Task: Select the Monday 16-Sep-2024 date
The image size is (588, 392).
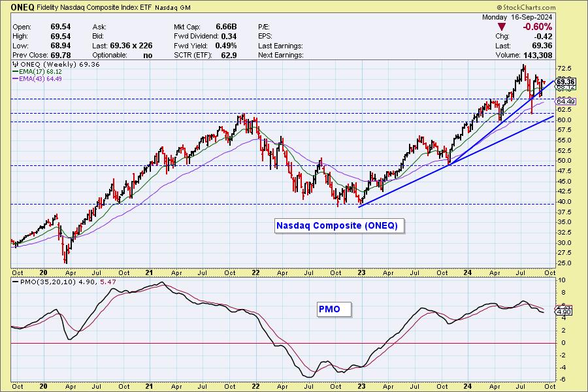Action: pyautogui.click(x=517, y=17)
